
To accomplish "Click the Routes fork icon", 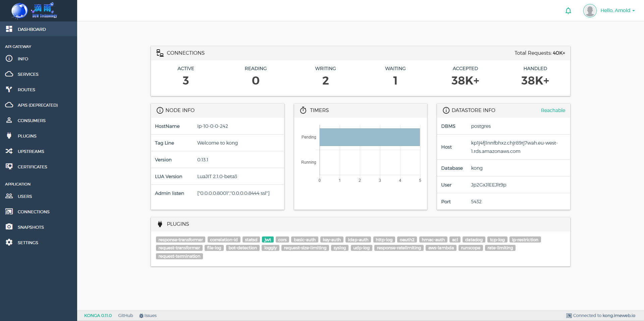I will pos(9,89).
